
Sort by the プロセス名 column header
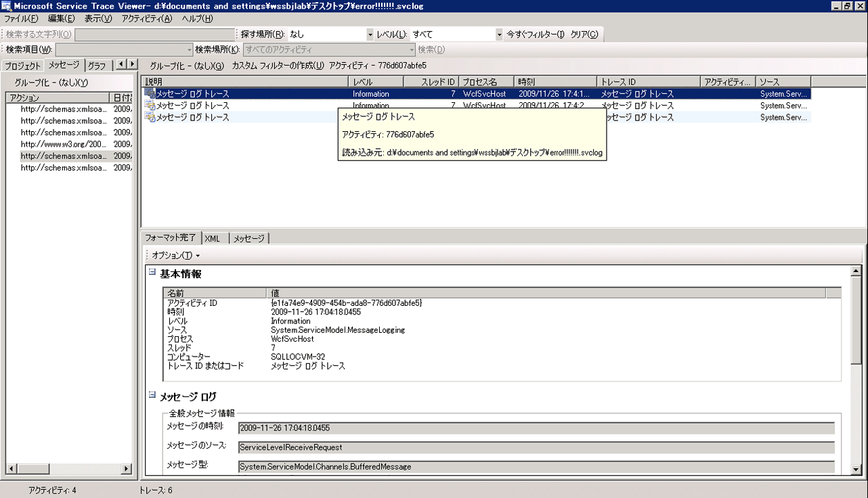click(486, 82)
